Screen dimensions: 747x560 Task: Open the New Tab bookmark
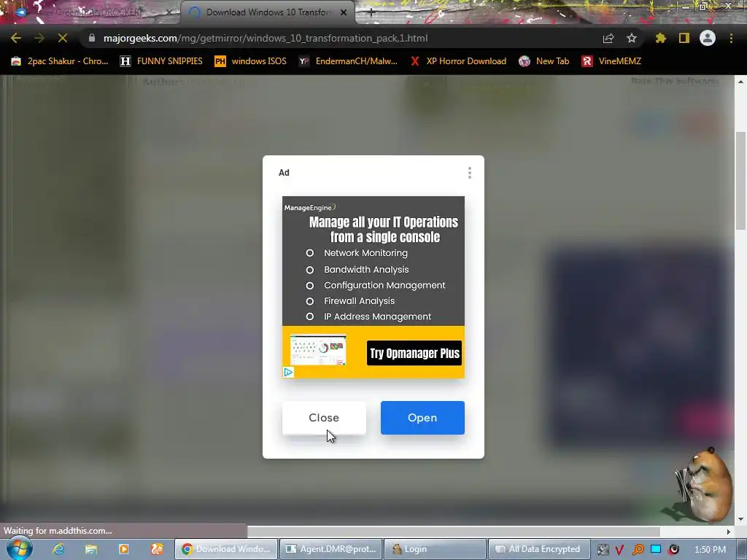[x=544, y=61]
